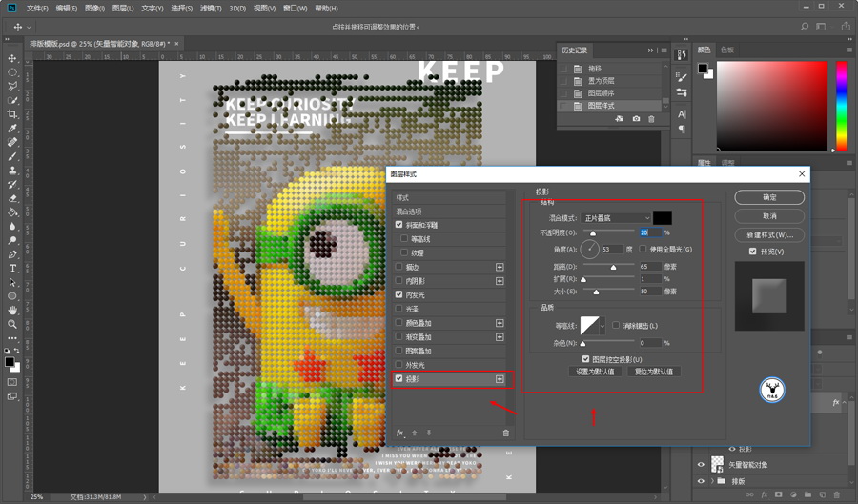This screenshot has height=504, width=858.
Task: Open the 窗口(W) menu
Action: coord(295,9)
